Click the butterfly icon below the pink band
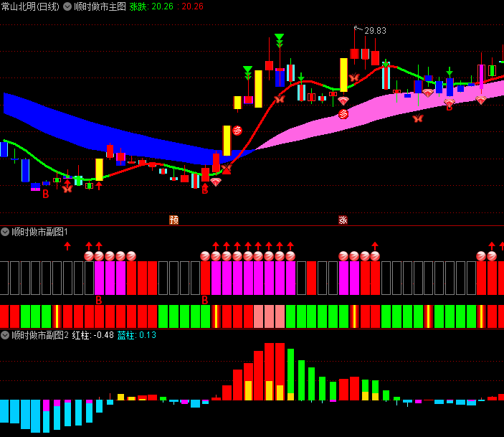 click(418, 118)
